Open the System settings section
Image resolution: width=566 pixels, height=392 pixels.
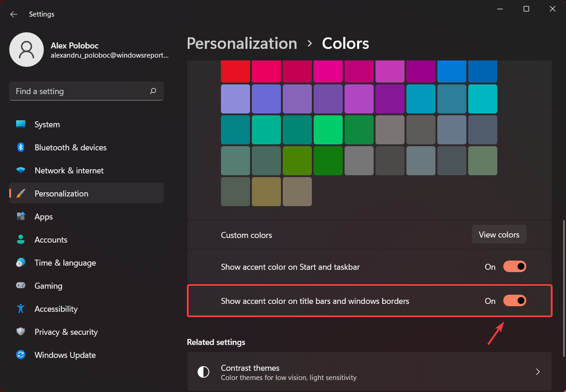[x=47, y=125]
